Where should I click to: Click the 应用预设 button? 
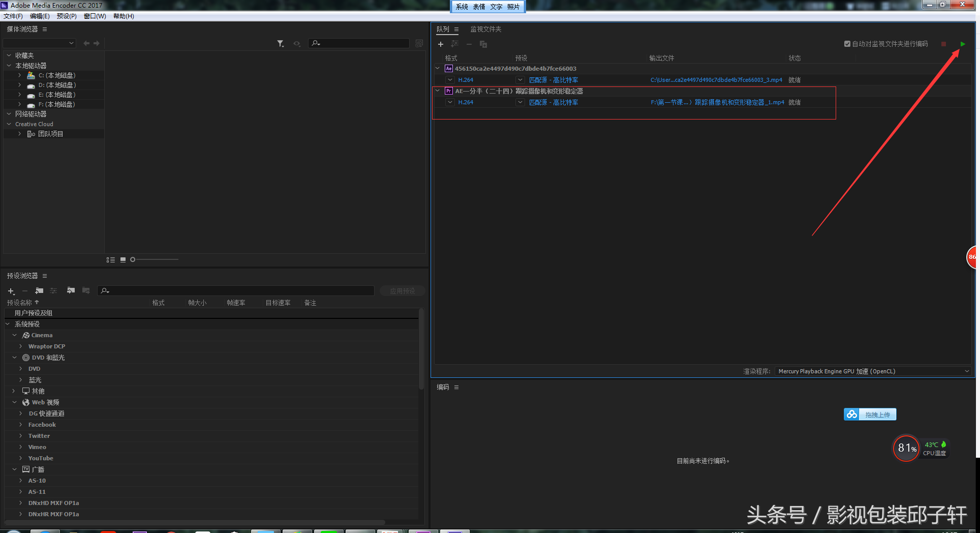point(403,291)
